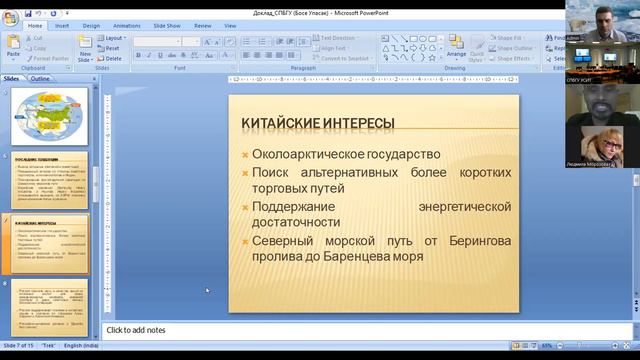The image size is (640, 360).
Task: Toggle bold formatting
Action: (138, 55)
